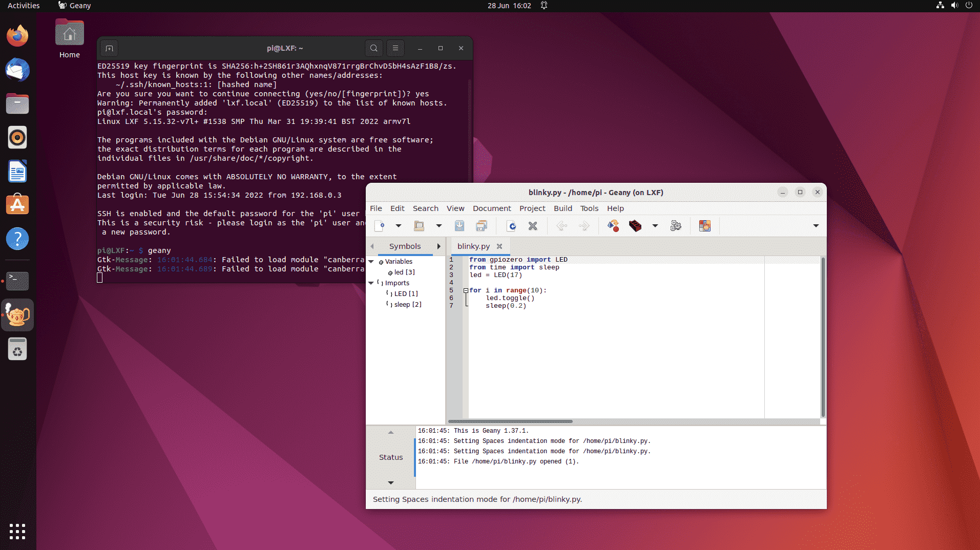Open LibreOffice Writer from the dock
Image resolution: width=980 pixels, height=550 pixels.
tap(17, 171)
